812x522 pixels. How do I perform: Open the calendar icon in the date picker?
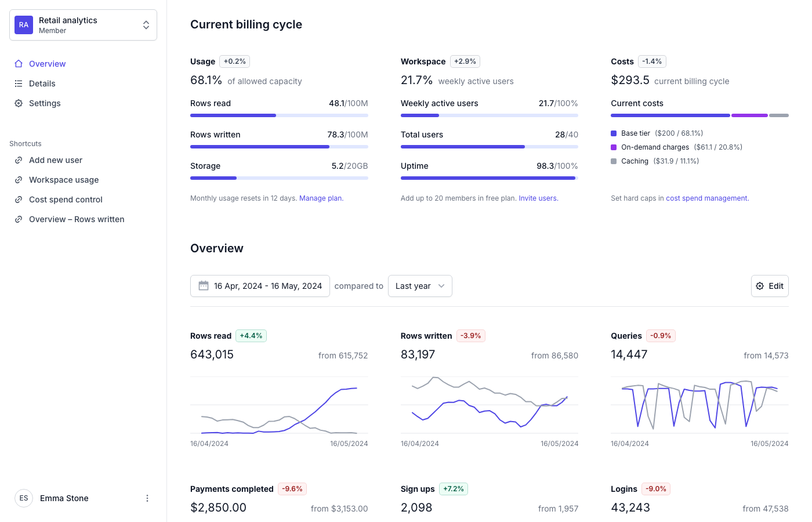tap(204, 285)
